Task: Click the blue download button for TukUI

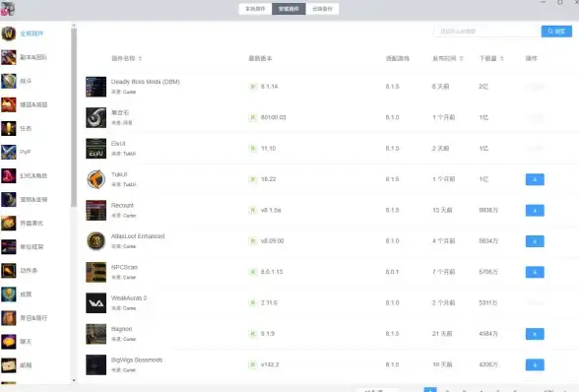Action: pos(535,179)
